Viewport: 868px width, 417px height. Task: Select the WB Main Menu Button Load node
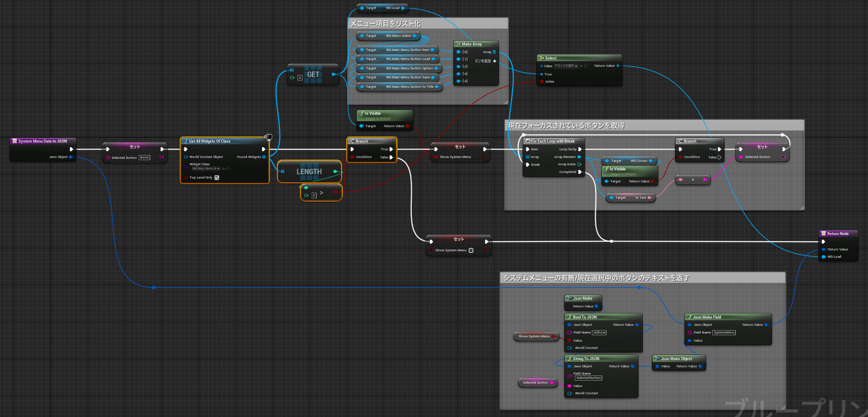coord(397,59)
